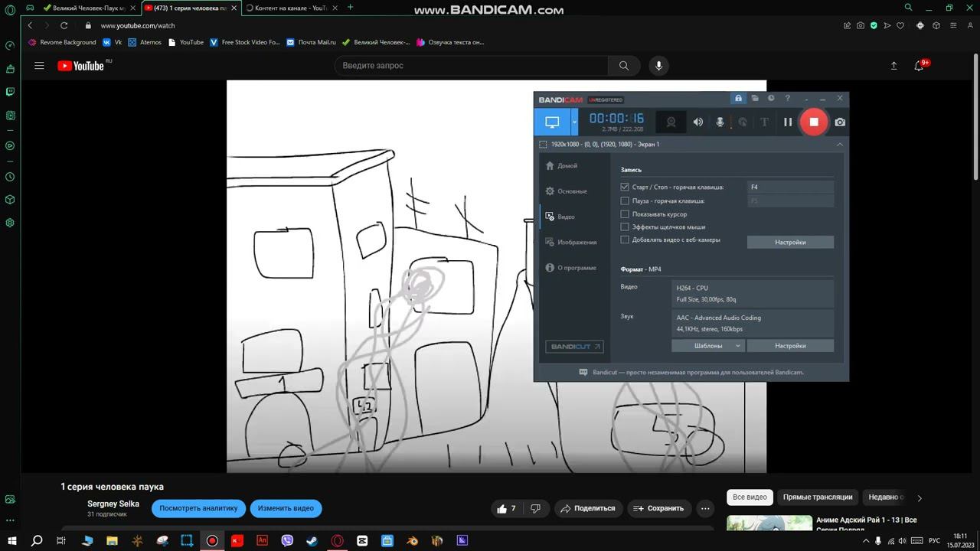980x551 pixels.
Task: Toggle Bandicam webcam overlay icon
Action: 671,122
